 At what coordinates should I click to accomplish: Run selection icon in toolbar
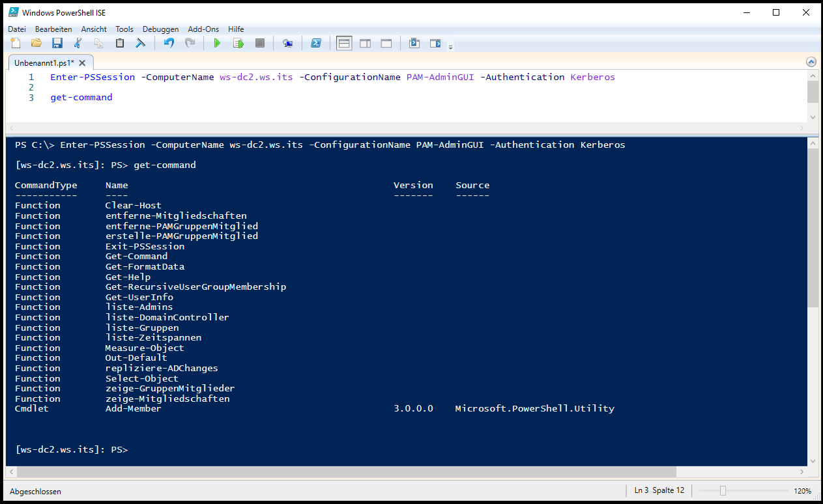pos(238,44)
